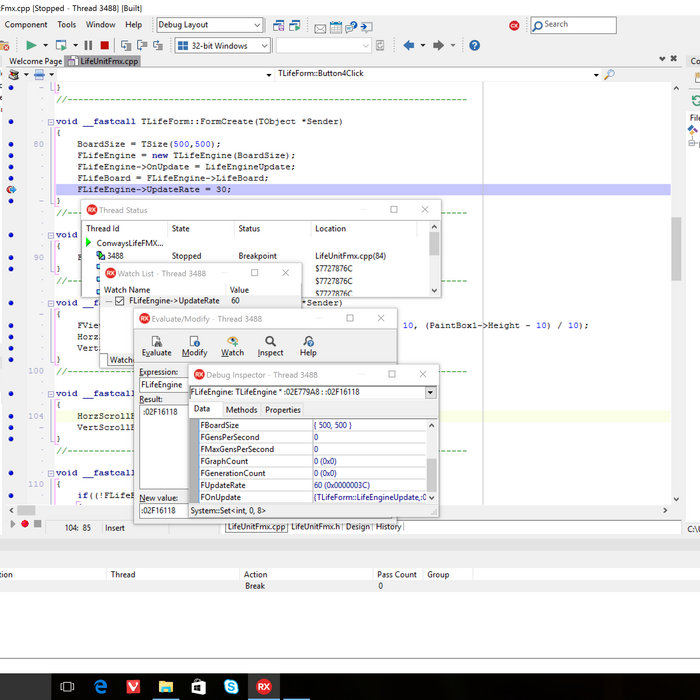The width and height of the screenshot is (700, 700).
Task: Open the TLifeForm::Button4Click method dropdown
Action: click(596, 75)
